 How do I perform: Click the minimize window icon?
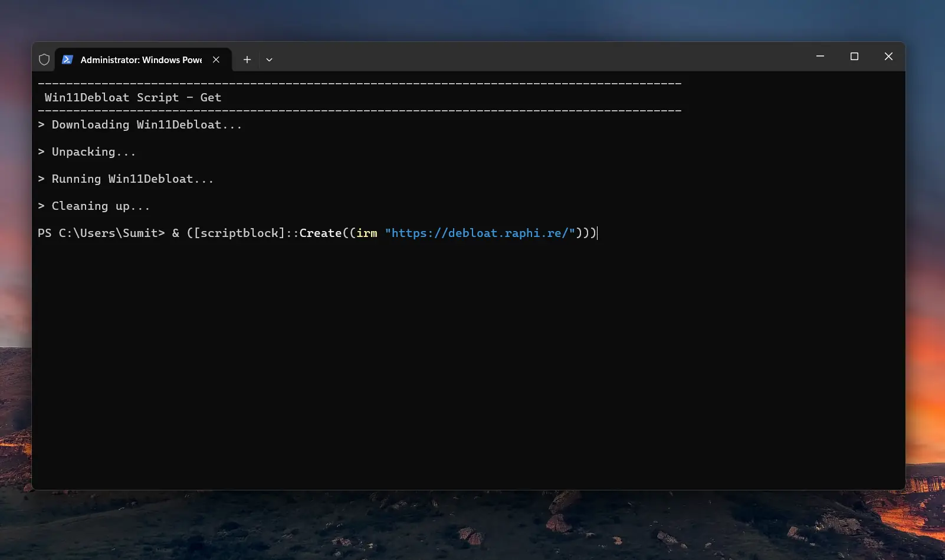coord(820,57)
